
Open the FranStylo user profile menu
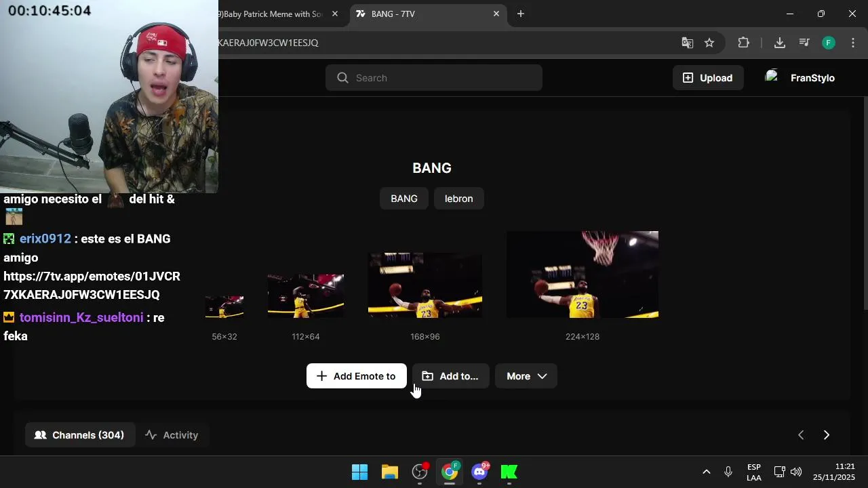800,78
